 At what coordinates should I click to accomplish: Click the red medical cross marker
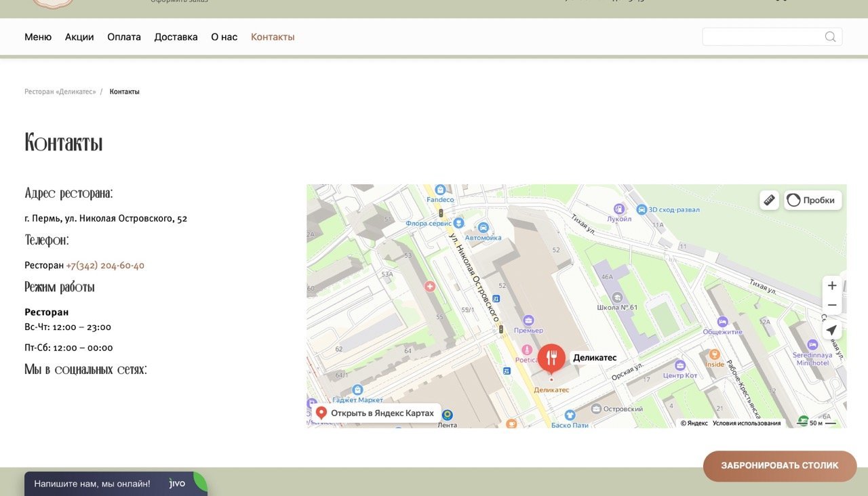click(x=429, y=287)
